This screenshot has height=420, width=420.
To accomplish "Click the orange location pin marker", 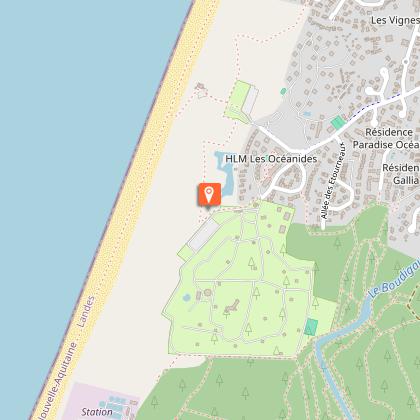I will click(x=209, y=194).
